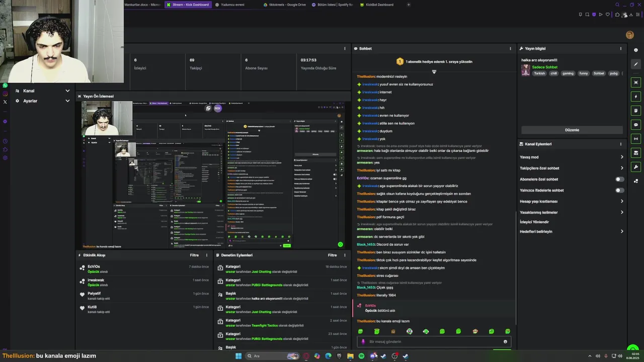The width and height of the screenshot is (644, 362).
Task: Click the Turkish stream tag
Action: [x=539, y=73]
